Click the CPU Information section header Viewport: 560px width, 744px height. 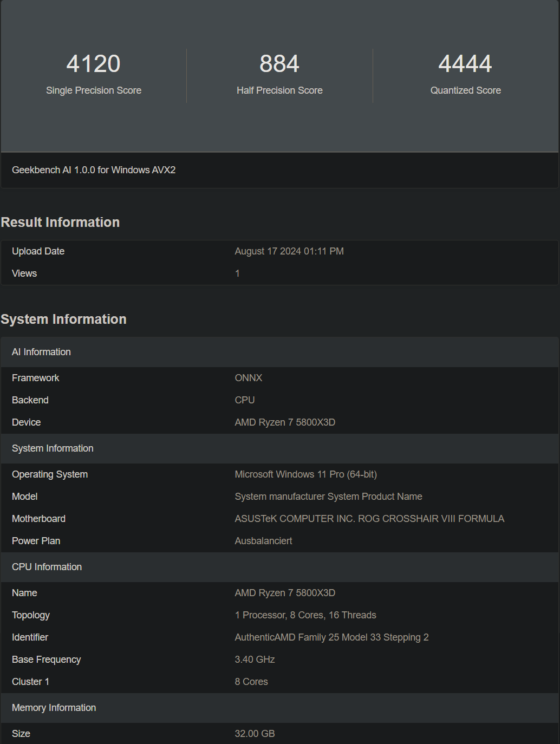[x=47, y=567]
